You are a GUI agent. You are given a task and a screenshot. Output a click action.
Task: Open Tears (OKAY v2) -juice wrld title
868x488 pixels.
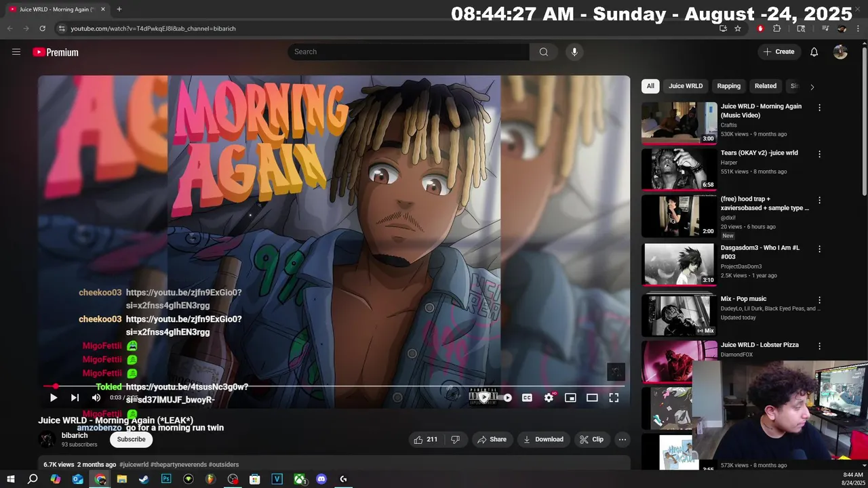[x=759, y=153]
